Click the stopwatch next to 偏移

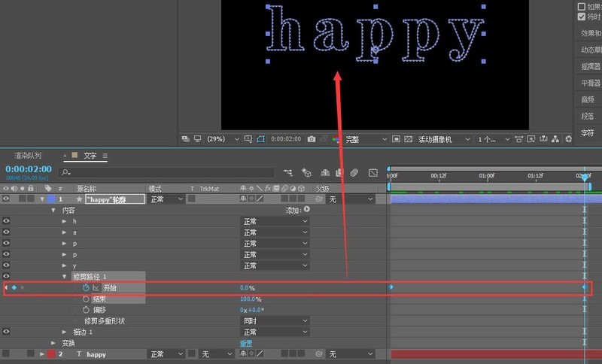click(x=86, y=310)
